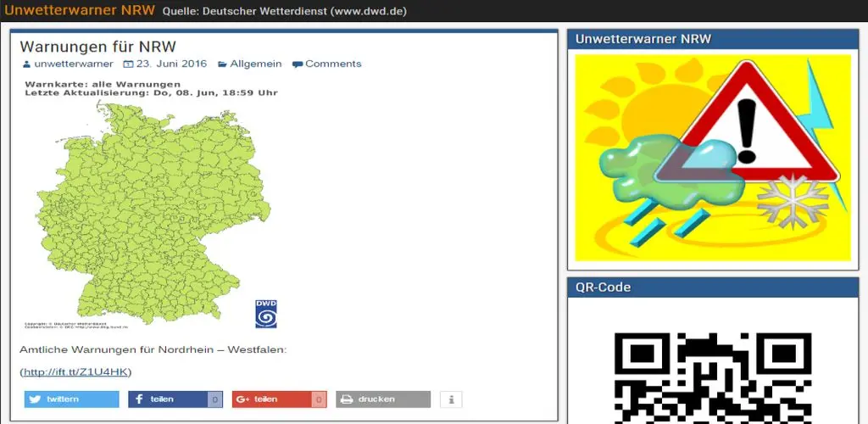Click the Facebook 'f' icon

click(140, 399)
